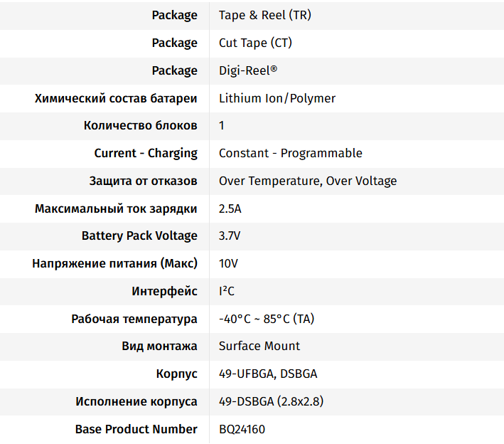Click the 49-DSBGA (2.8x2.8) value
504x444 pixels.
pyautogui.click(x=271, y=401)
